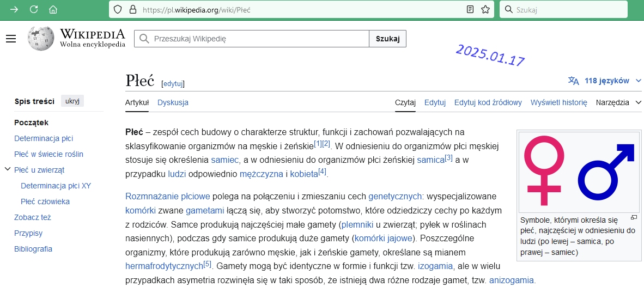This screenshot has height=287, width=644.
Task: Switch to the Dyskusja tab
Action: (173, 102)
